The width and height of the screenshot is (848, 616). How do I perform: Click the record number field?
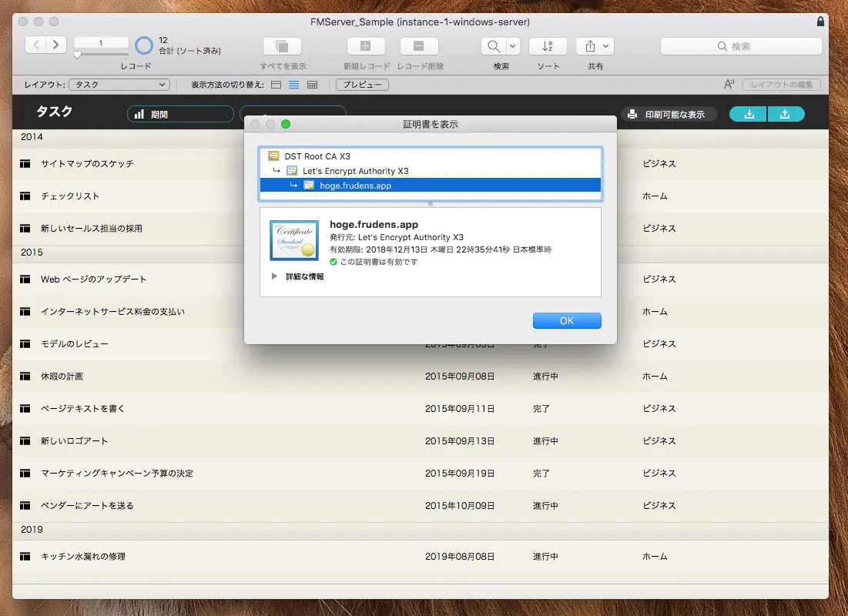pyautogui.click(x=101, y=42)
